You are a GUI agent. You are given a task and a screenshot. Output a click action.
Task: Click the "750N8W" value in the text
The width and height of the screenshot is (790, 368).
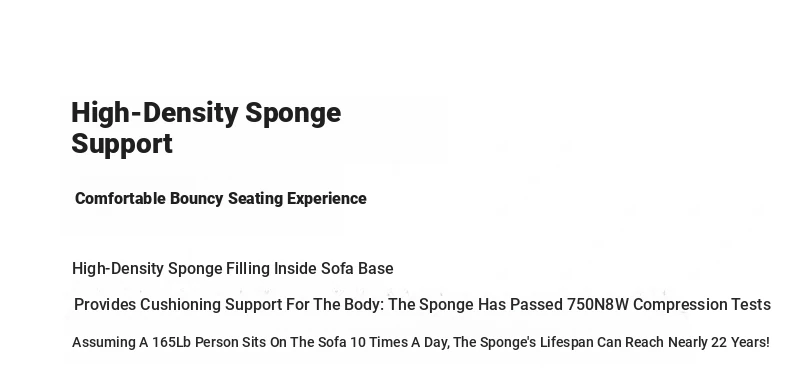pyautogui.click(x=598, y=304)
